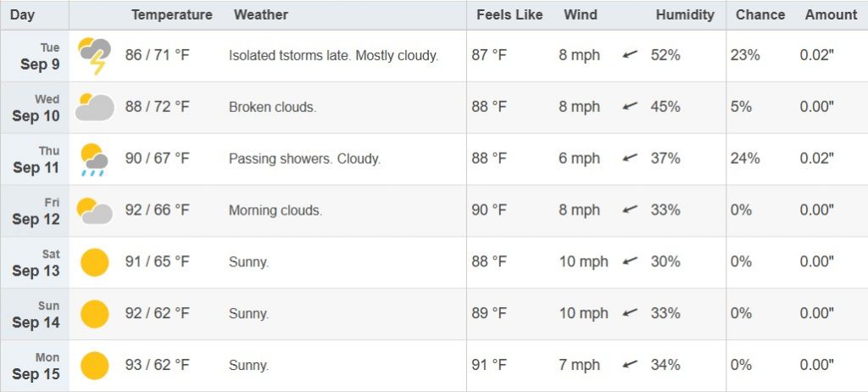Click the passing showers icon for Sep 11
868x392 pixels.
tap(94, 160)
